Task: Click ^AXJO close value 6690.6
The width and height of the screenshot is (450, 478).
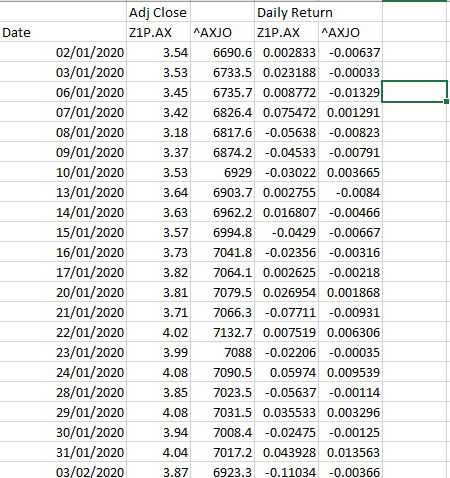Action: coord(222,52)
